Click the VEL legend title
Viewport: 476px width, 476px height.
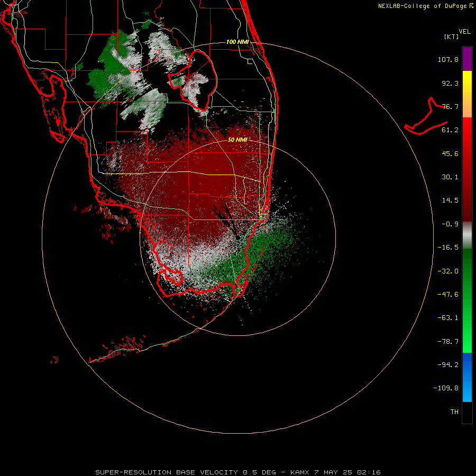[x=464, y=32]
